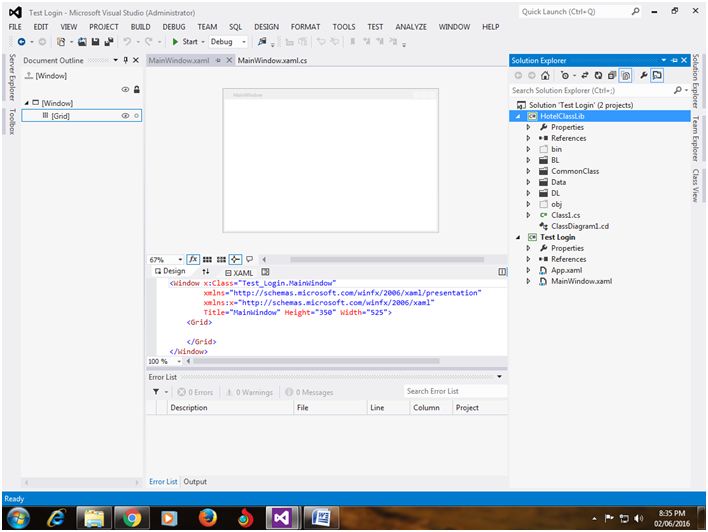Click the Start debugging button
This screenshot has height=532, width=708.
click(184, 42)
